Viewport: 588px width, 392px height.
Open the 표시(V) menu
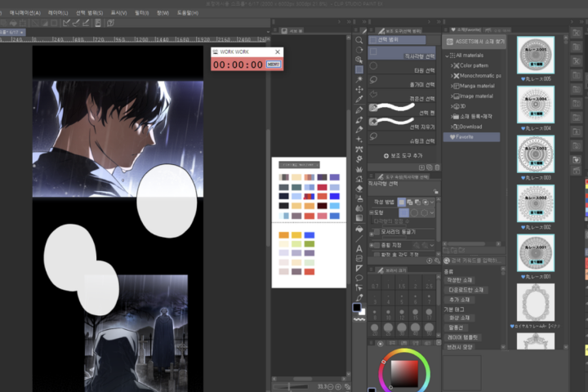pos(118,13)
